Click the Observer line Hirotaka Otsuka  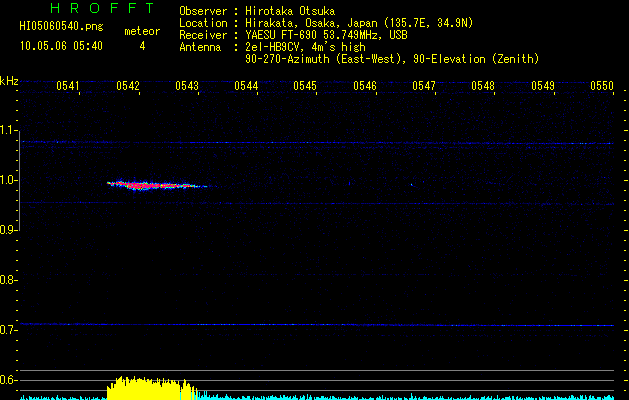[257, 11]
